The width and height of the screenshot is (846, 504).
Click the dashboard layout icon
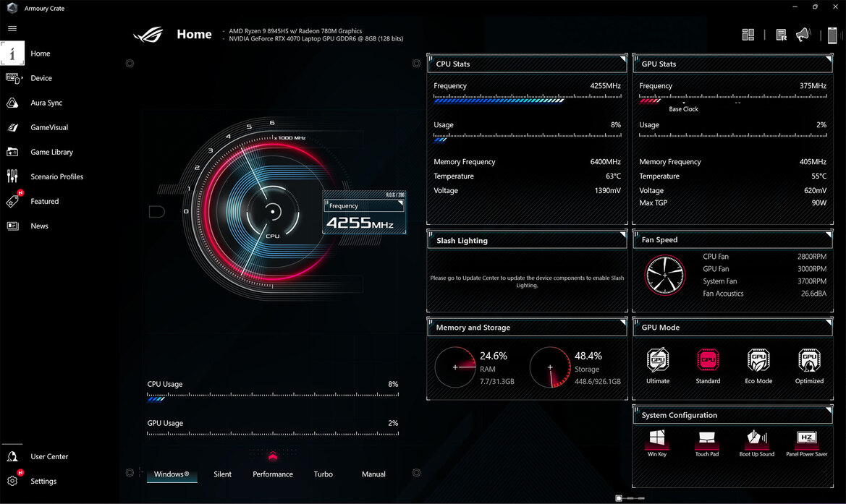(748, 35)
